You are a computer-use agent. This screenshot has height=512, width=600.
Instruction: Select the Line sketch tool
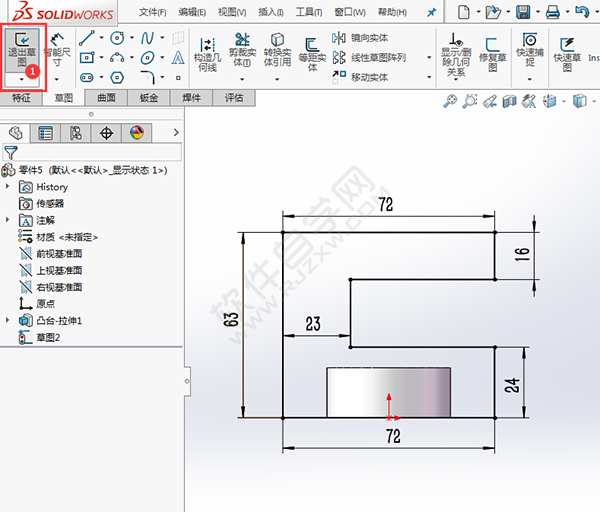pyautogui.click(x=87, y=38)
